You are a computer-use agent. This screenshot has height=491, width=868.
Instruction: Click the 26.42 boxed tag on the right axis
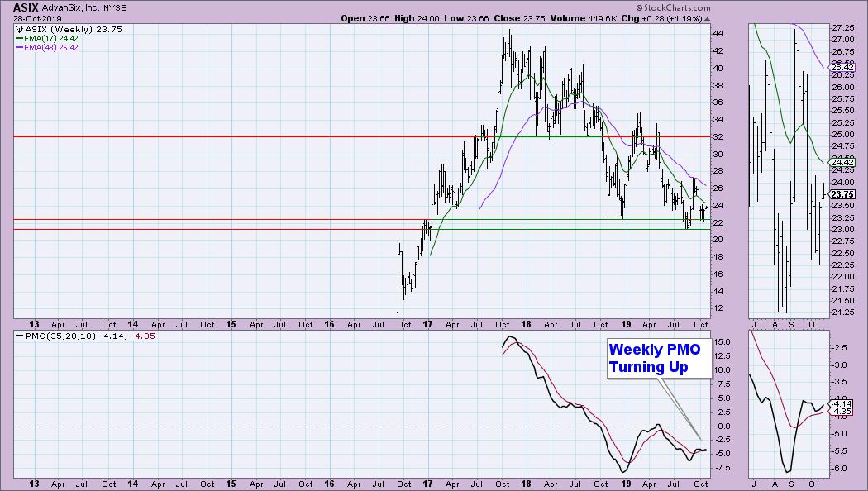(x=843, y=68)
